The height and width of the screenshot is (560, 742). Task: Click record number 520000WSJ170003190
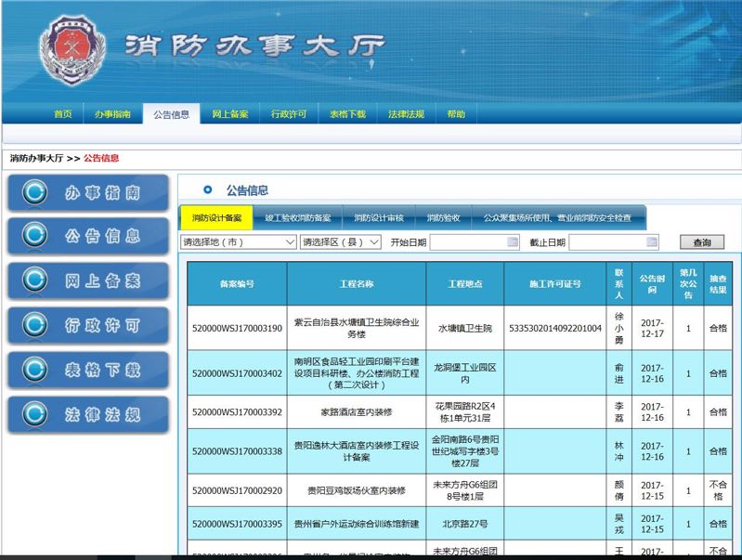[237, 328]
